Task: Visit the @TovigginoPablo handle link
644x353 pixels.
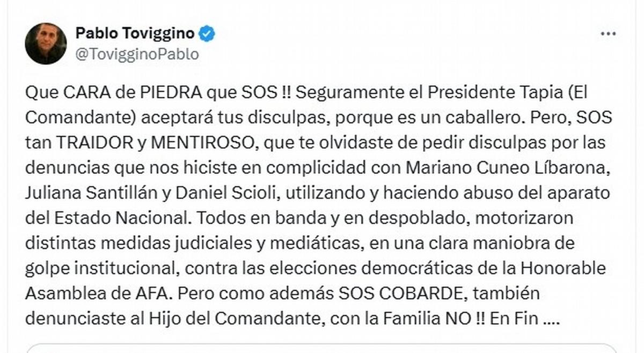Action: (x=137, y=54)
